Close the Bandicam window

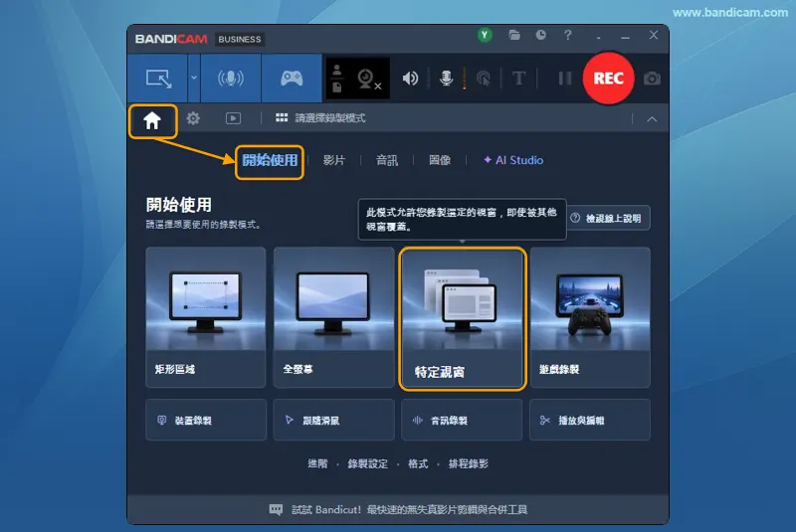pos(654,35)
